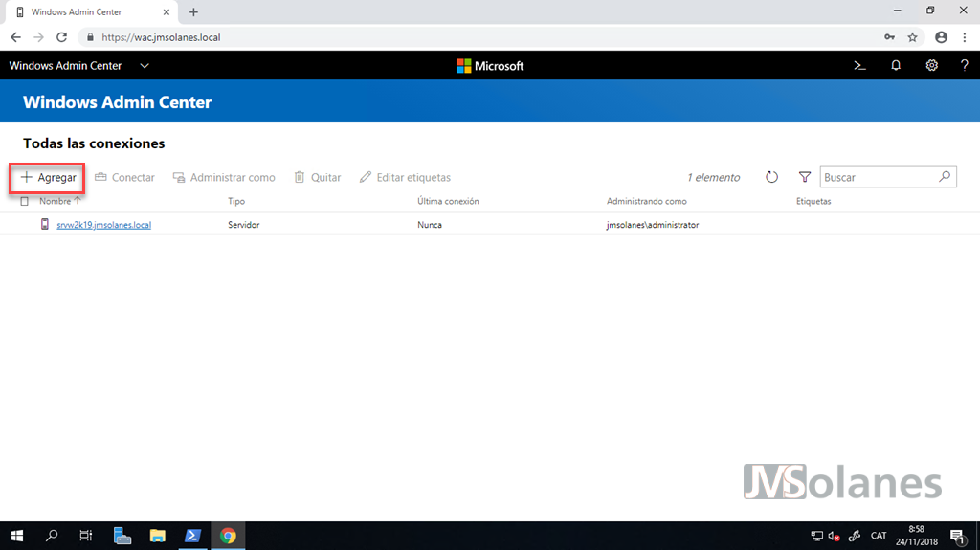Switch to PowerShell on the taskbar
This screenshot has height=550, width=980.
192,536
